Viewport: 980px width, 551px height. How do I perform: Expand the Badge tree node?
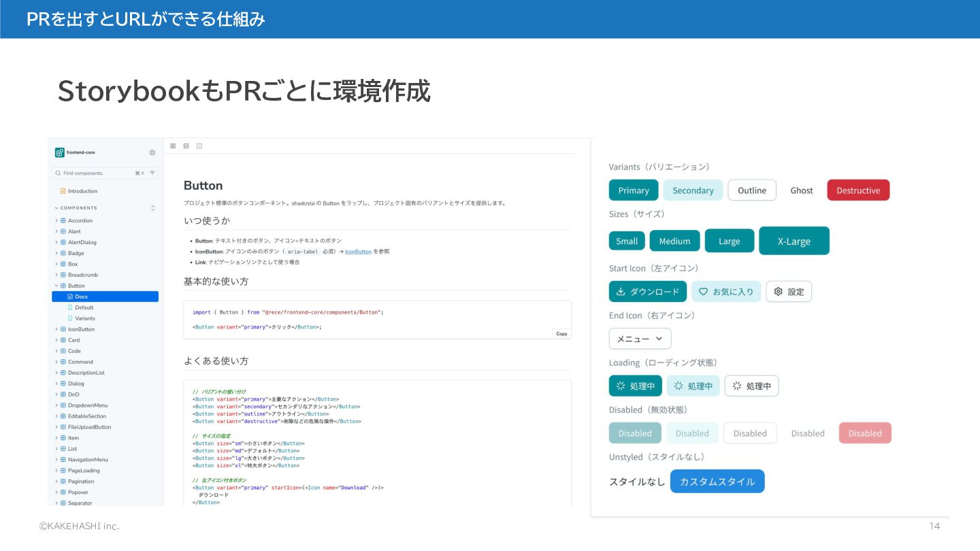pyautogui.click(x=56, y=253)
